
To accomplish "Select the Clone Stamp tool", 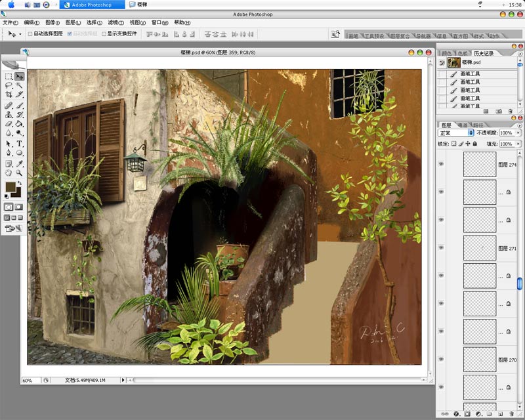I will (x=9, y=115).
